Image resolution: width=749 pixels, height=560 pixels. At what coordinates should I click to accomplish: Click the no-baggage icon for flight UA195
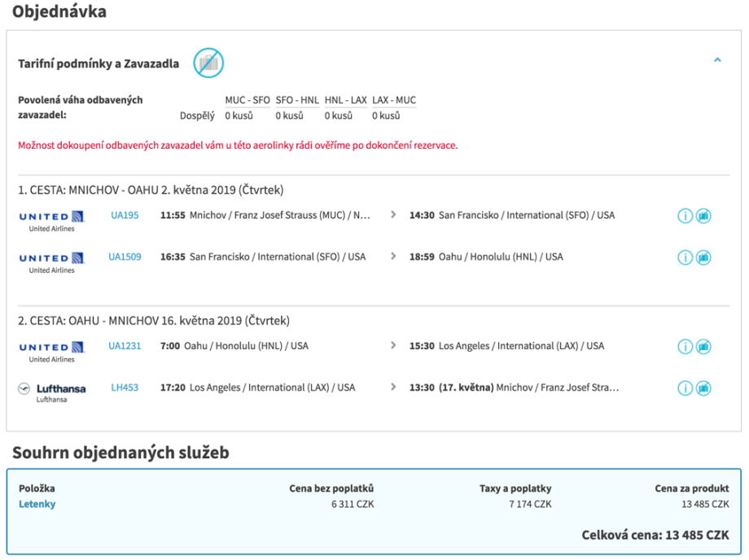click(x=703, y=216)
